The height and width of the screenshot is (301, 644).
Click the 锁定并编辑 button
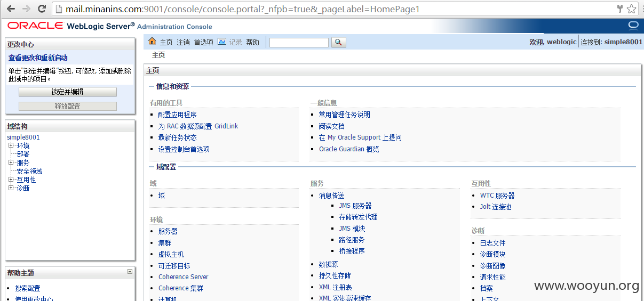(68, 92)
